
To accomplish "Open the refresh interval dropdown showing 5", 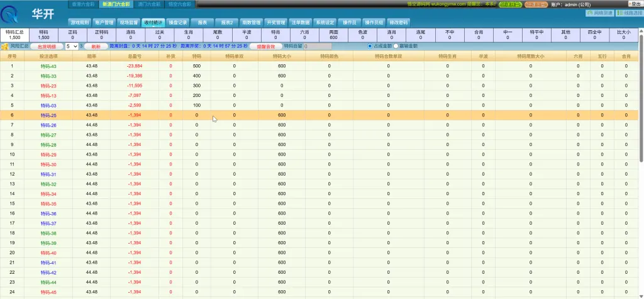I will click(x=72, y=47).
